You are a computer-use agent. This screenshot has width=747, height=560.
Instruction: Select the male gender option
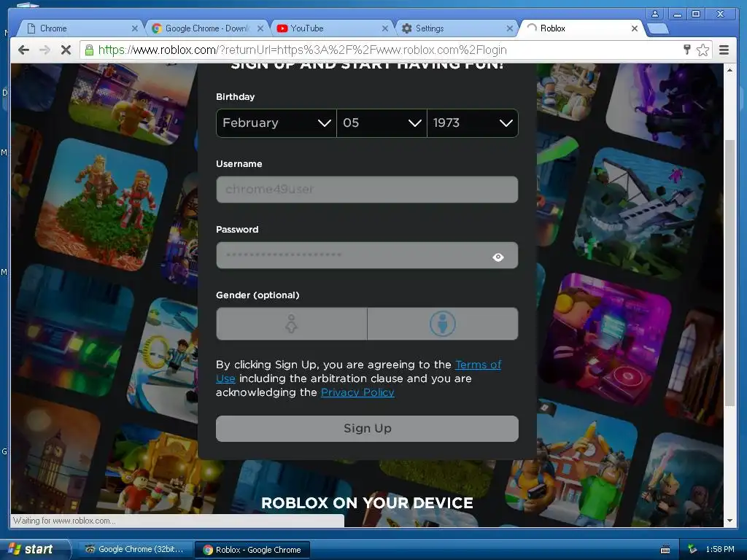(x=443, y=324)
